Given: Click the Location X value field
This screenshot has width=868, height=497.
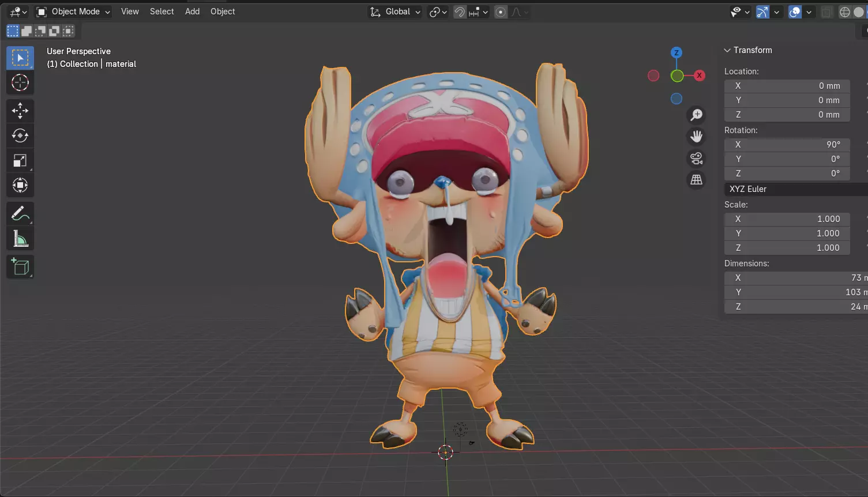Looking at the screenshot, I should tap(787, 86).
